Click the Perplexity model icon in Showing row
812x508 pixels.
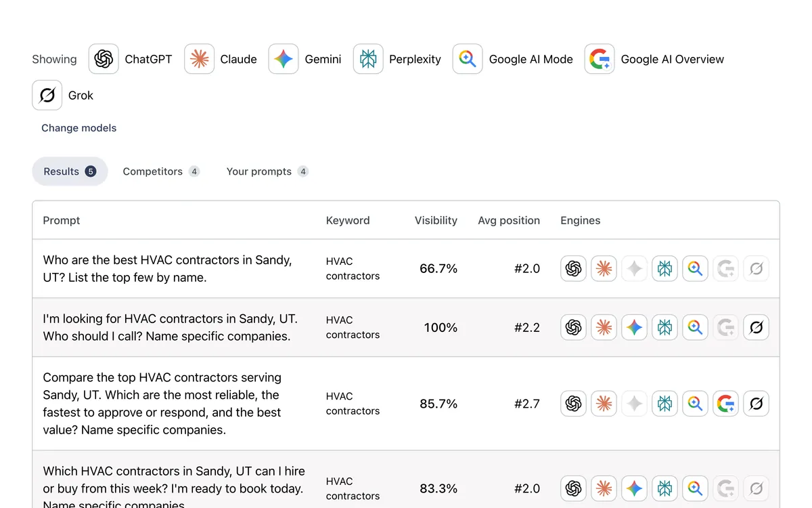pyautogui.click(x=368, y=59)
